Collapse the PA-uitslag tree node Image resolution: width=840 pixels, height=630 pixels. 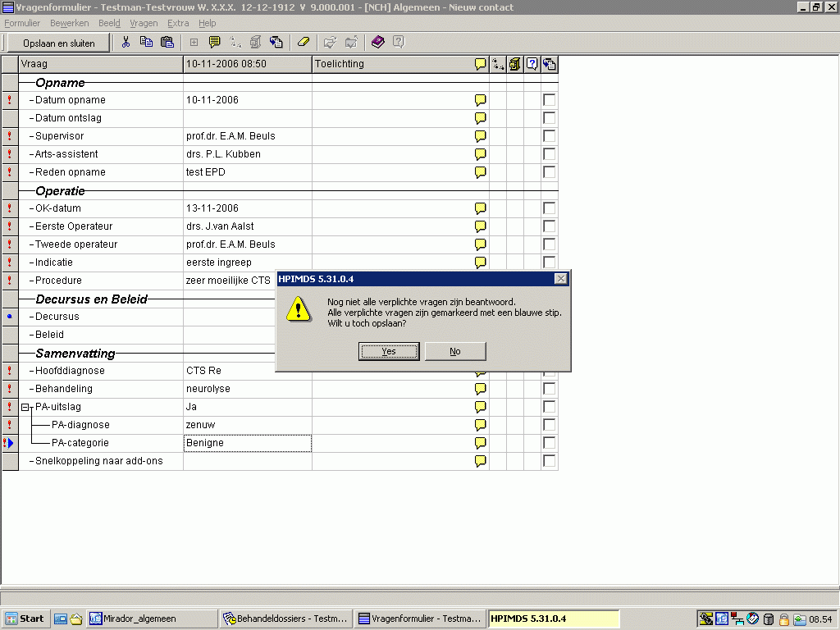(25, 407)
